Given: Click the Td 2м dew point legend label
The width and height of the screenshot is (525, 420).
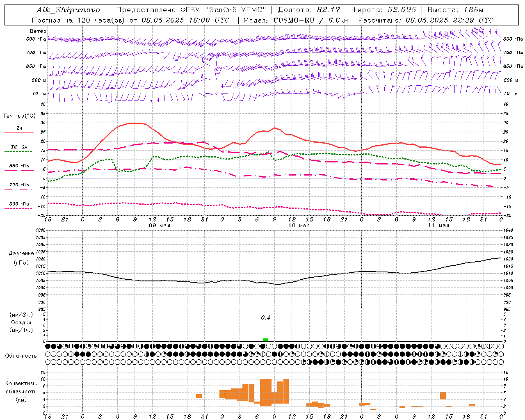Looking at the screenshot, I should coord(19,147).
